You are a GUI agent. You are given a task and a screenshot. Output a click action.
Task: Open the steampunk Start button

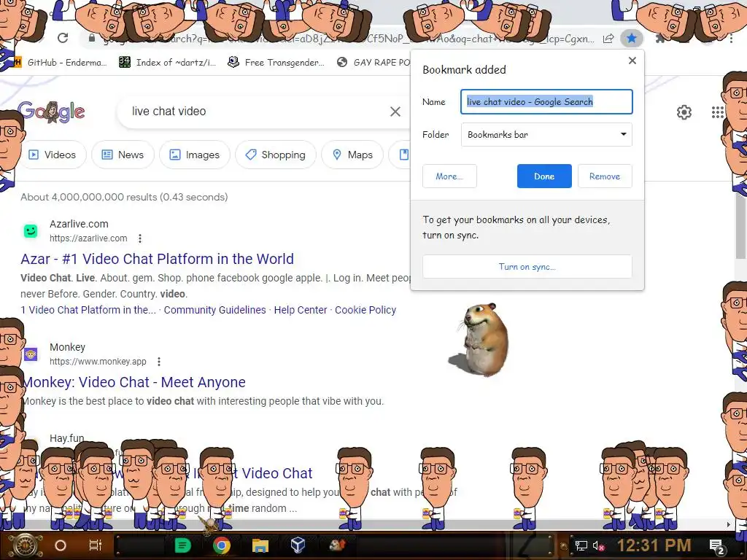click(26, 545)
